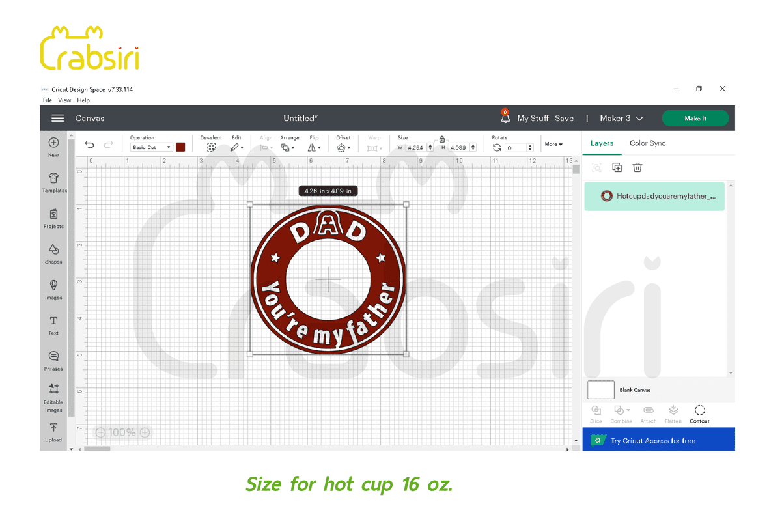Open the hamburger menu
This screenshot has height=532, width=769.
pyautogui.click(x=58, y=118)
